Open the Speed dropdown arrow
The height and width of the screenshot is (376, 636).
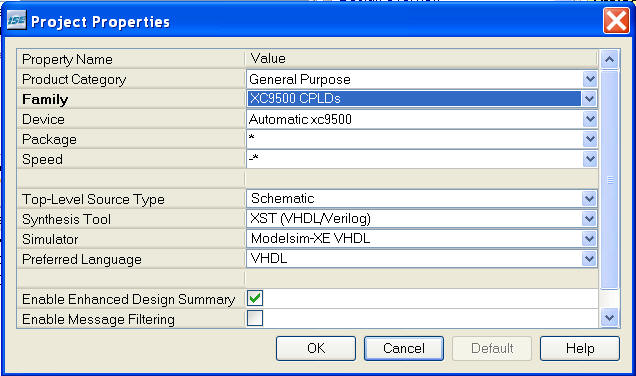[590, 159]
